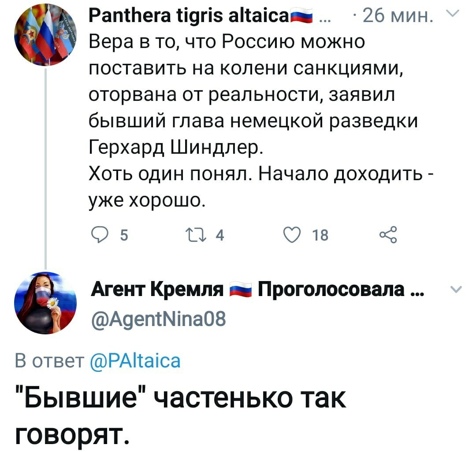
Task: Click the 26 мин. timestamp
Action: [x=398, y=16]
